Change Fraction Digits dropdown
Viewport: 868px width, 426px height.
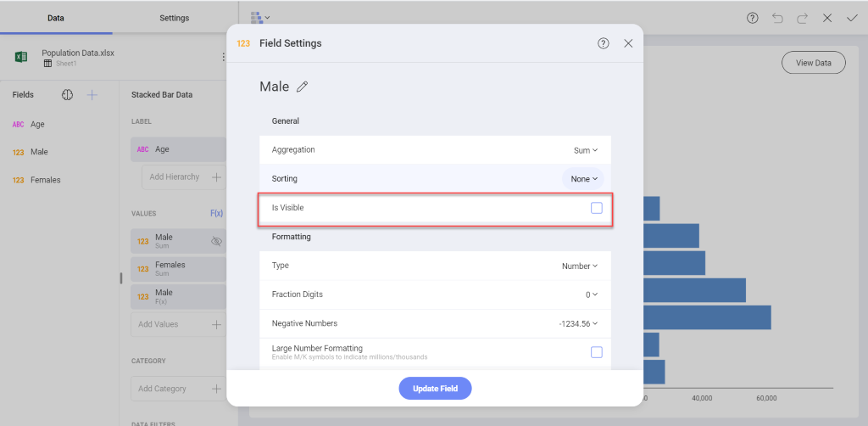[x=592, y=294]
